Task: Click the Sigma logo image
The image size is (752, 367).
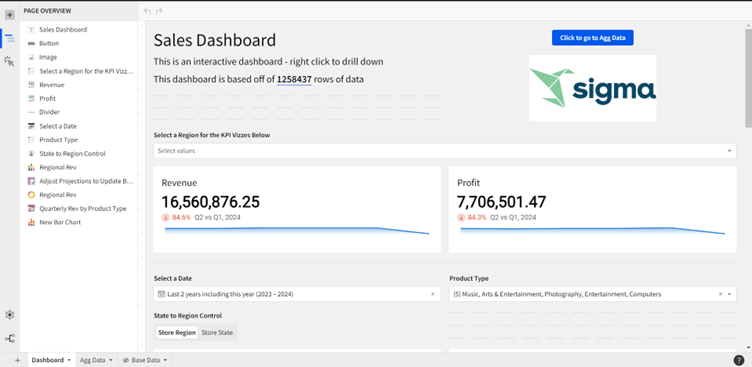Action: (x=592, y=88)
